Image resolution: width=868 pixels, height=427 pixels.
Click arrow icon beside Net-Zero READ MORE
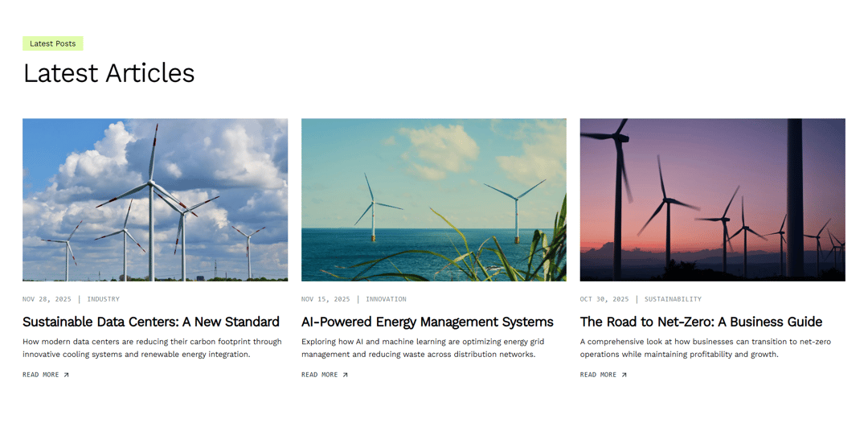pos(624,375)
